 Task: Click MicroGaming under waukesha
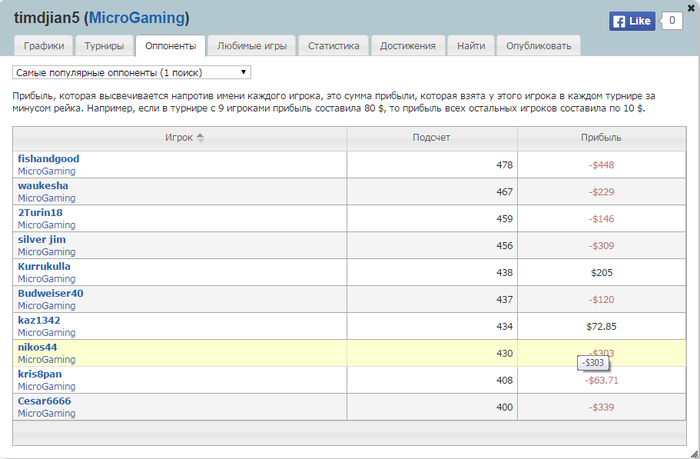click(46, 198)
